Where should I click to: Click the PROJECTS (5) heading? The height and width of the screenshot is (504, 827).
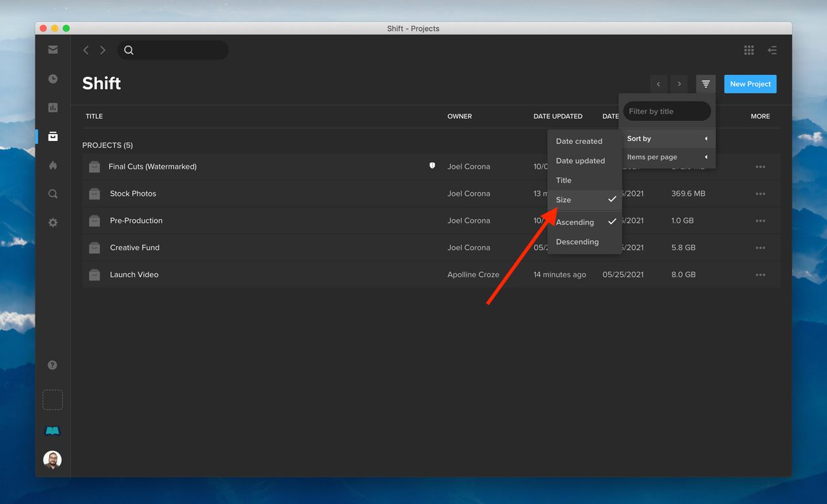pyautogui.click(x=107, y=145)
